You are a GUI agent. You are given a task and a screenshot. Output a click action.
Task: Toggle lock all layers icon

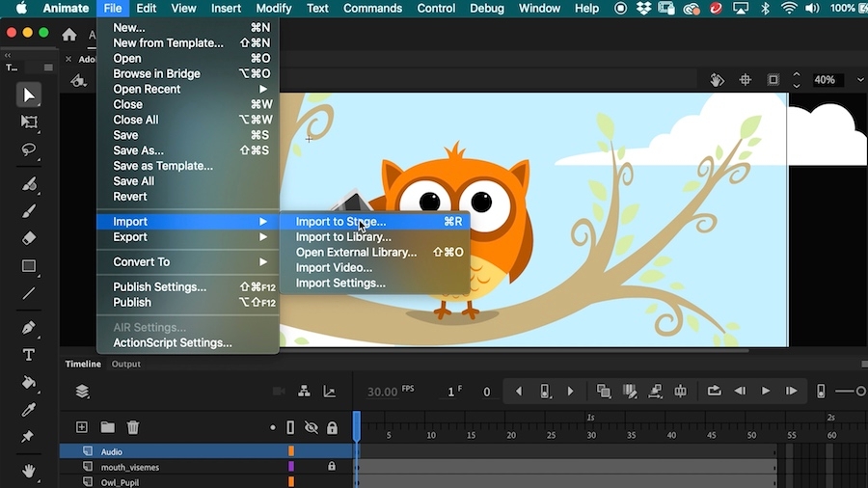point(332,427)
